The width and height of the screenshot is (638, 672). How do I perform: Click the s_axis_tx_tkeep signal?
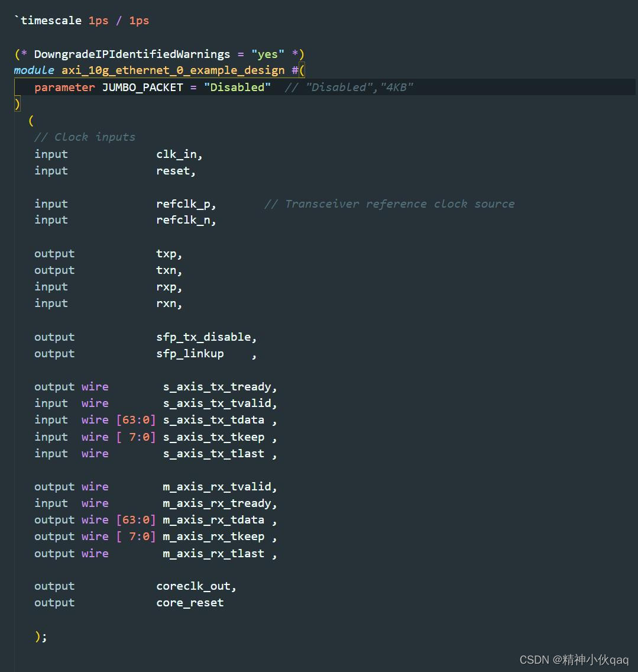point(213,437)
